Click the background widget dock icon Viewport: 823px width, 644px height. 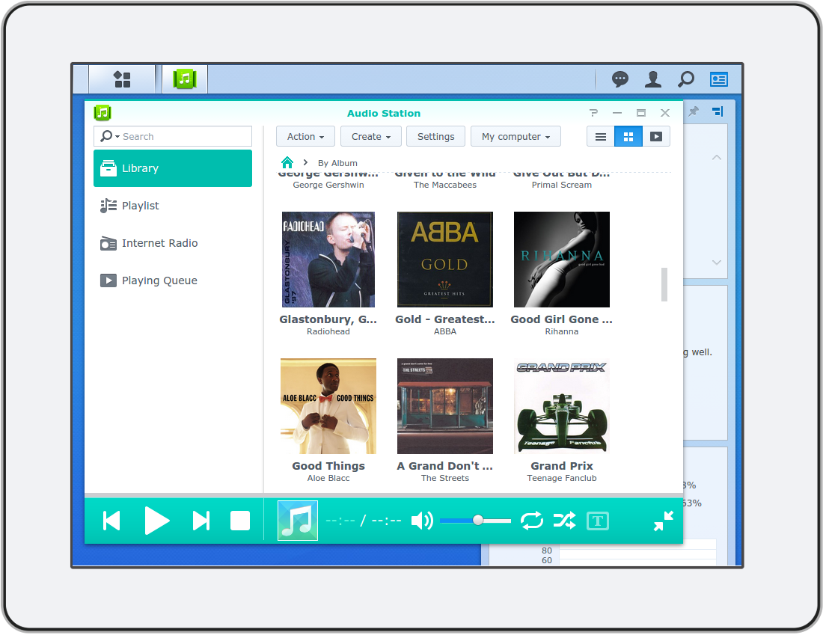(x=718, y=111)
